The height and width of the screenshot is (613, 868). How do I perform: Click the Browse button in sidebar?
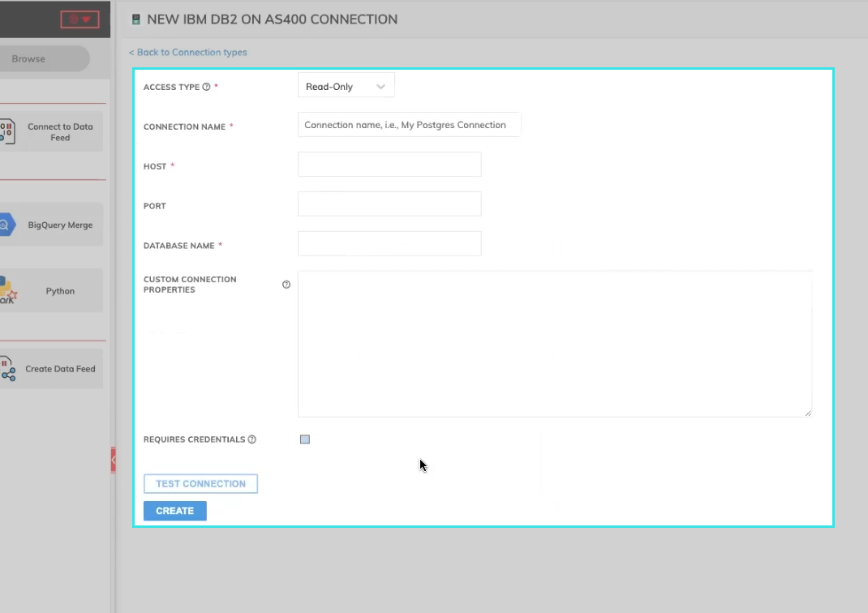point(45,58)
